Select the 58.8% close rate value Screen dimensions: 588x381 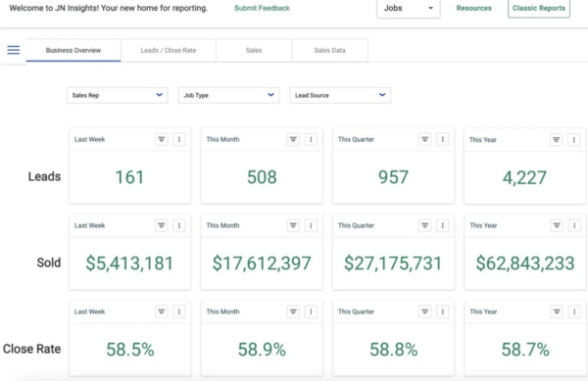(393, 350)
